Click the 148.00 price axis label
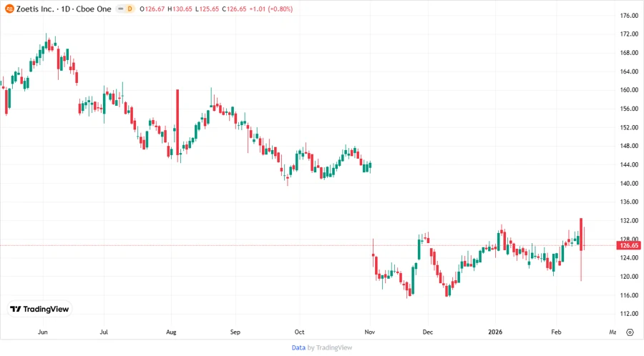This screenshot has width=644, height=356. pyautogui.click(x=629, y=146)
